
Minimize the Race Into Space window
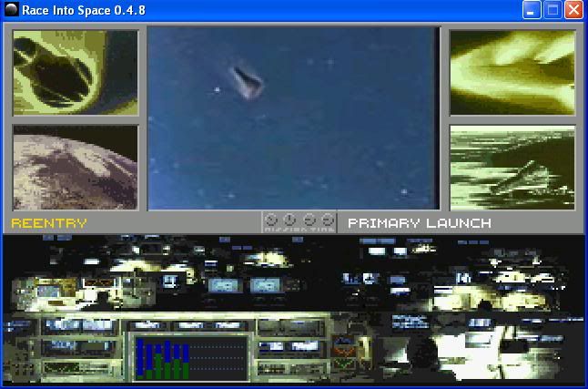point(532,10)
